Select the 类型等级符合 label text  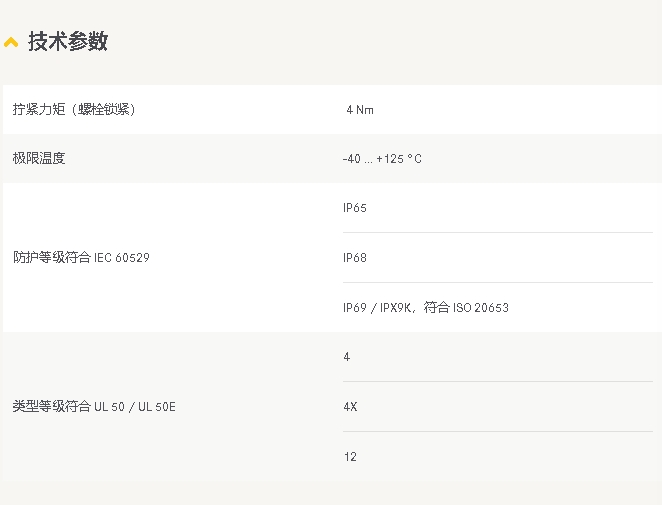pyautogui.click(x=51, y=406)
